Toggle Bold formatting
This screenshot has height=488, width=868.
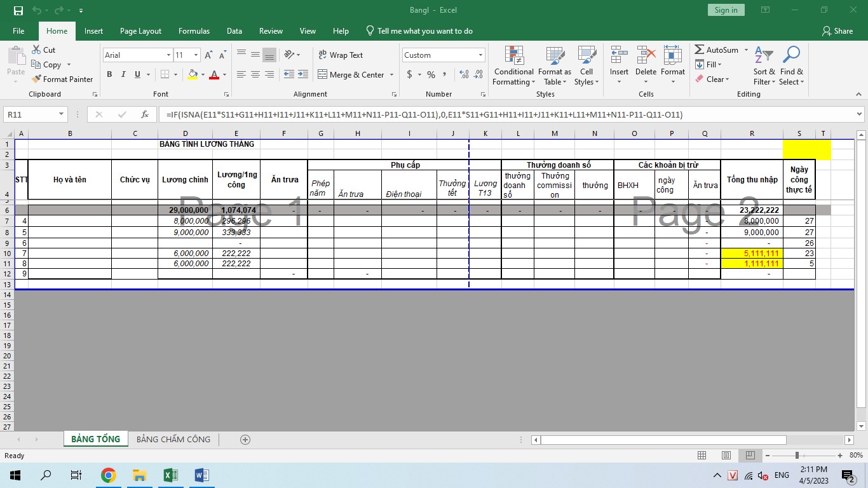click(x=109, y=74)
